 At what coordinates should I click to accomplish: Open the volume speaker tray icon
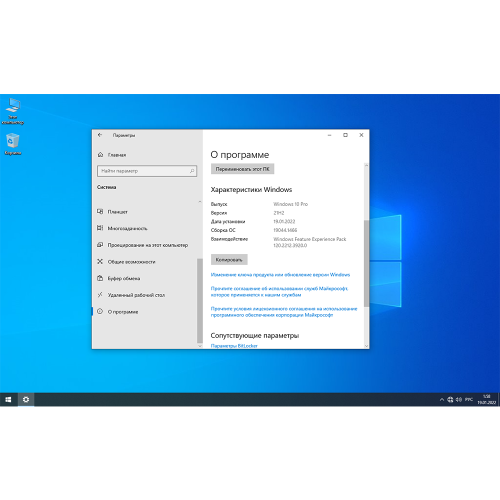click(459, 399)
